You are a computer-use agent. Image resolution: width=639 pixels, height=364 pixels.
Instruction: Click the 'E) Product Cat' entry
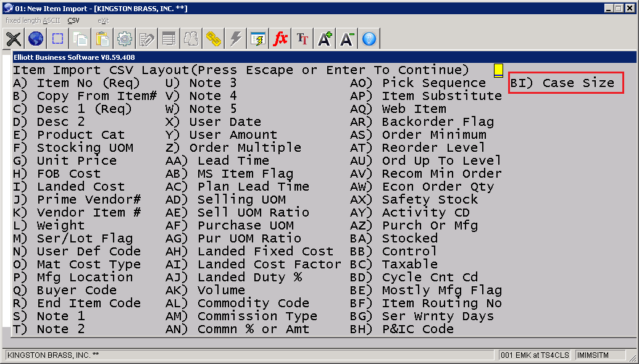coord(69,134)
